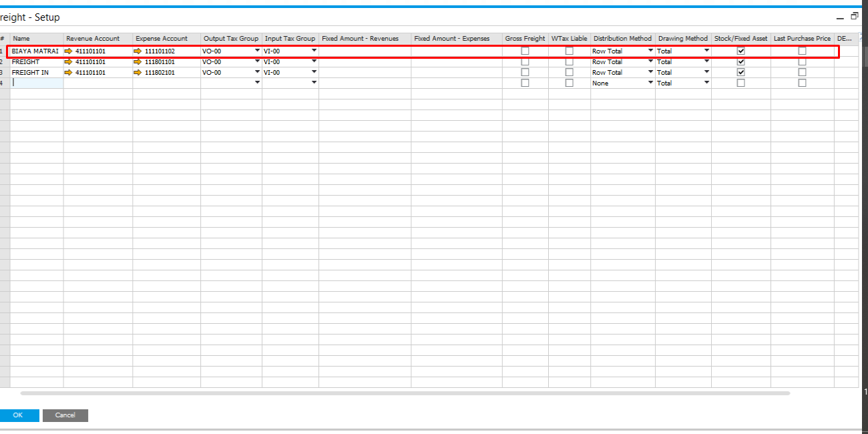This screenshot has height=434, width=868.
Task: Open Input Tax Group dropdown for BIAYA MATRAI
Action: (314, 50)
